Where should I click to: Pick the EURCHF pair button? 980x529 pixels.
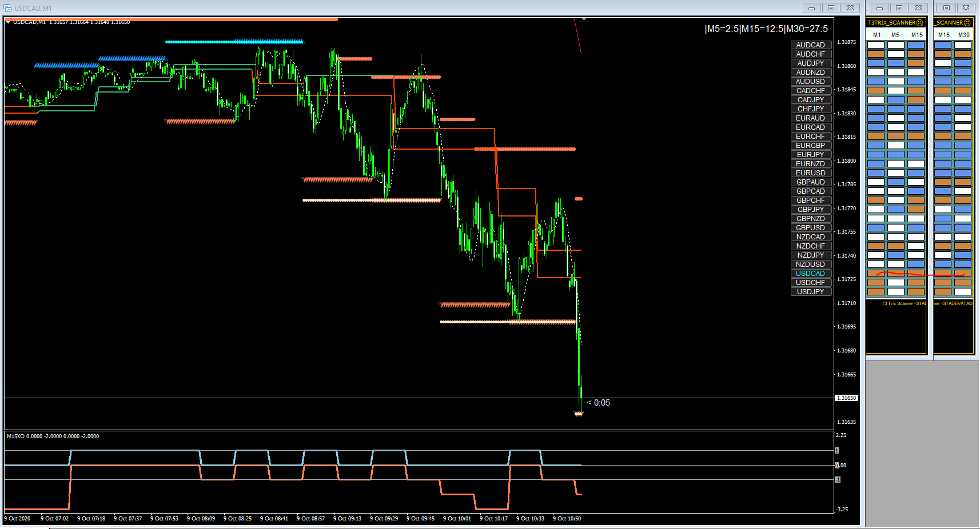[x=811, y=137]
